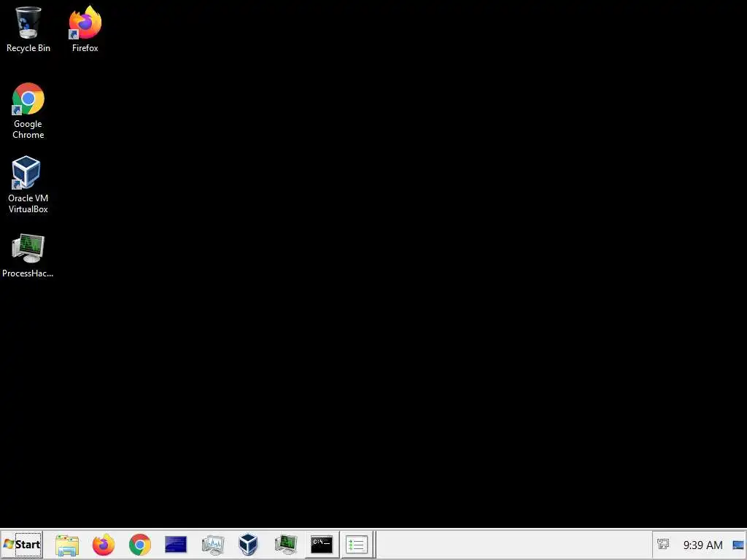Launch Firefox from the taskbar
Viewport: 747px width, 560px height.
(x=104, y=545)
